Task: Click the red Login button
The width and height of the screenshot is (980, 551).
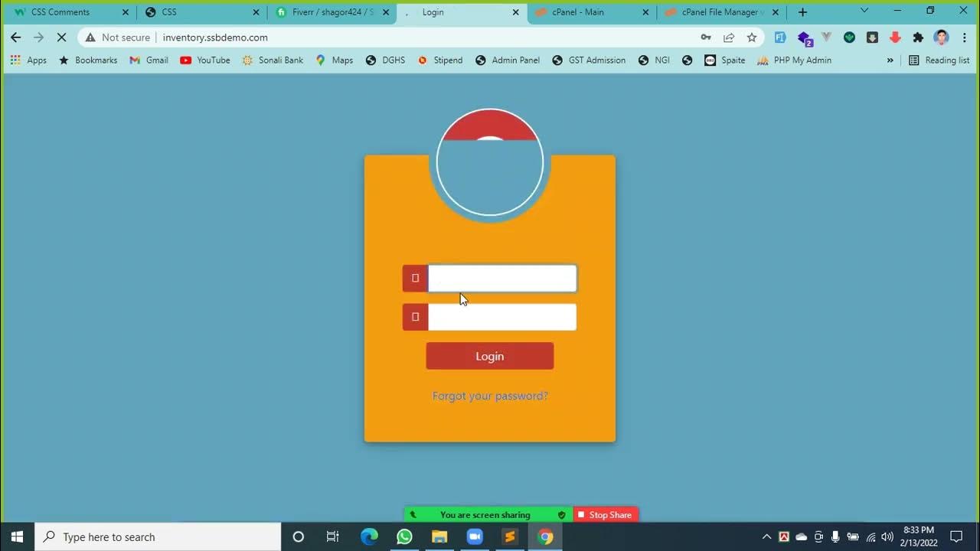Action: (490, 356)
